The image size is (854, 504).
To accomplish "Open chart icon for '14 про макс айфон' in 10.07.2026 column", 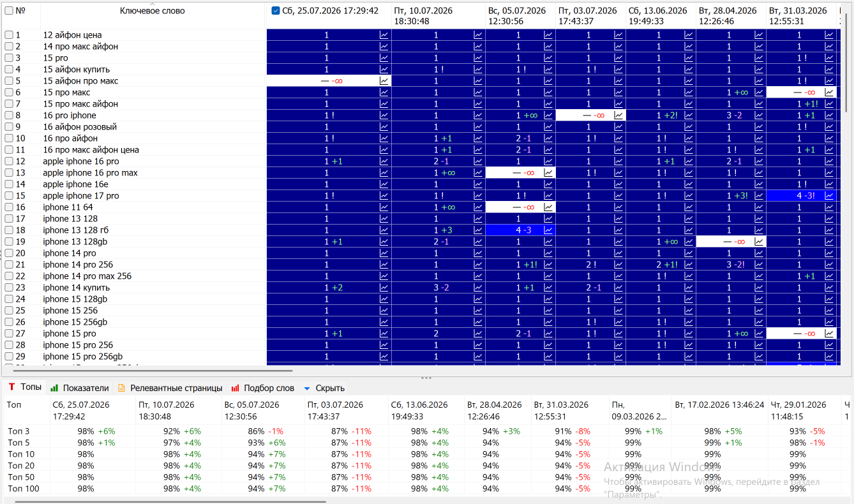I will tap(478, 47).
